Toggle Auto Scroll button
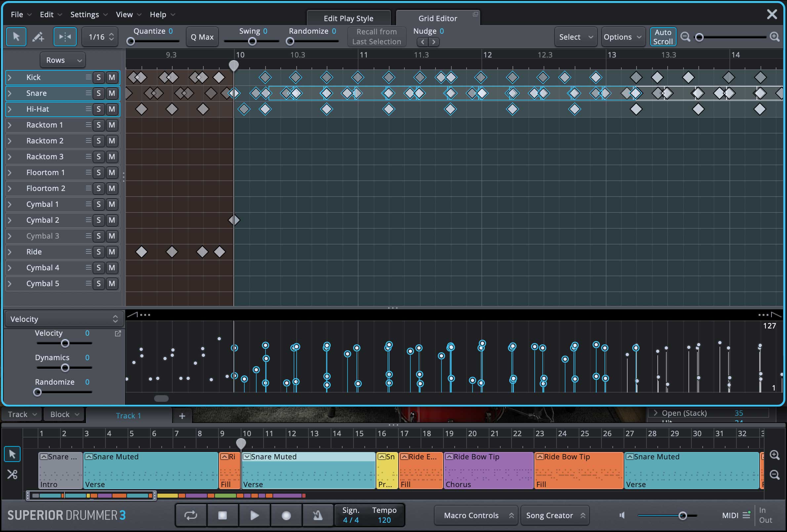The width and height of the screenshot is (787, 532). point(663,37)
